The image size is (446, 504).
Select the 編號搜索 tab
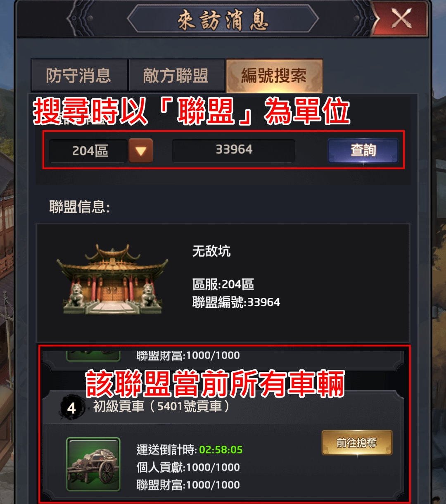click(x=274, y=76)
